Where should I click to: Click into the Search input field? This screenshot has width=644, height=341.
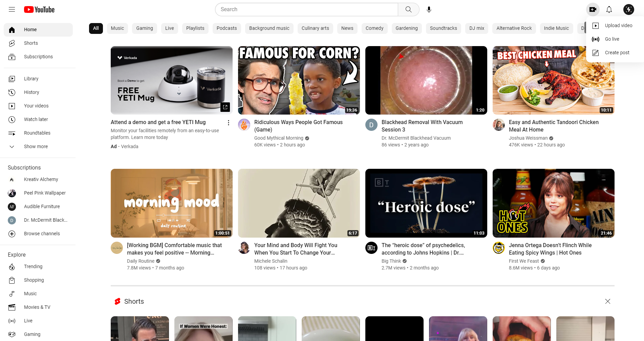(307, 9)
